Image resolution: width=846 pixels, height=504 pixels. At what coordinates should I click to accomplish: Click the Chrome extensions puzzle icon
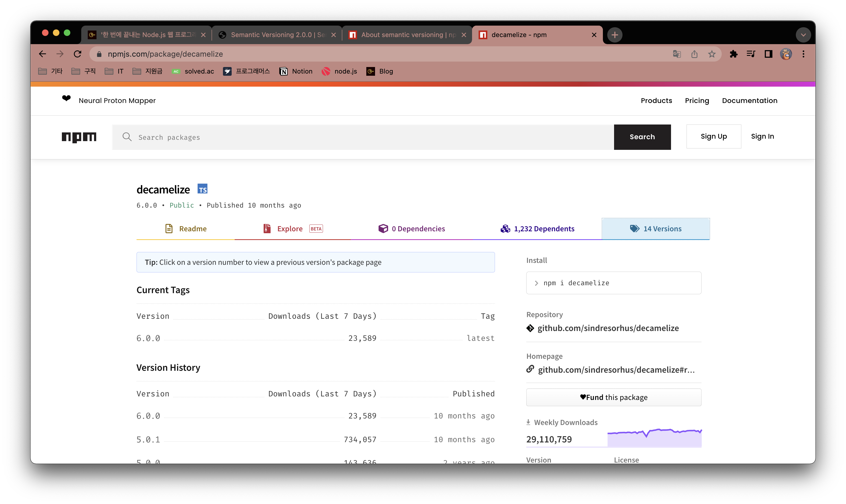tap(733, 54)
